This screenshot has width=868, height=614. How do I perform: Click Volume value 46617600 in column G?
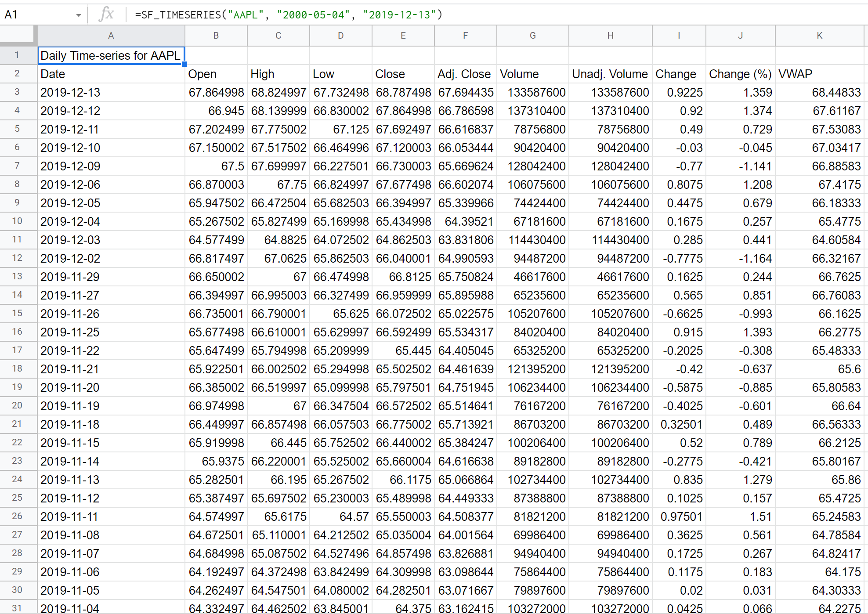(533, 277)
